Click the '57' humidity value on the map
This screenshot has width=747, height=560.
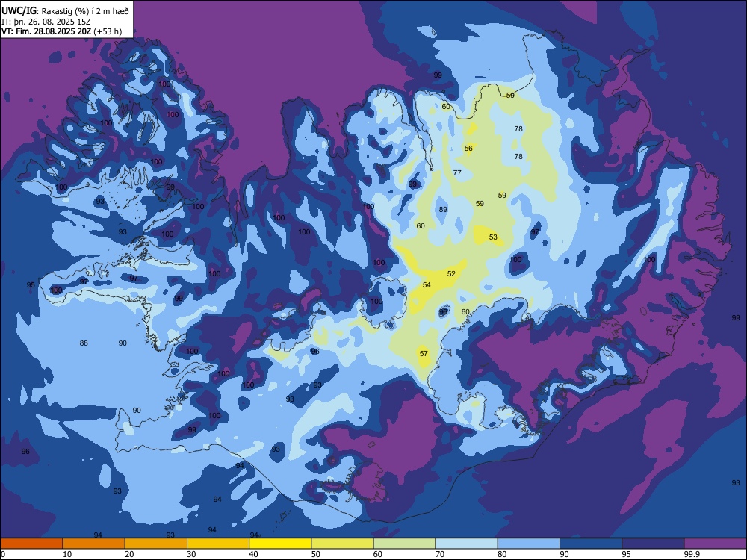(x=424, y=353)
